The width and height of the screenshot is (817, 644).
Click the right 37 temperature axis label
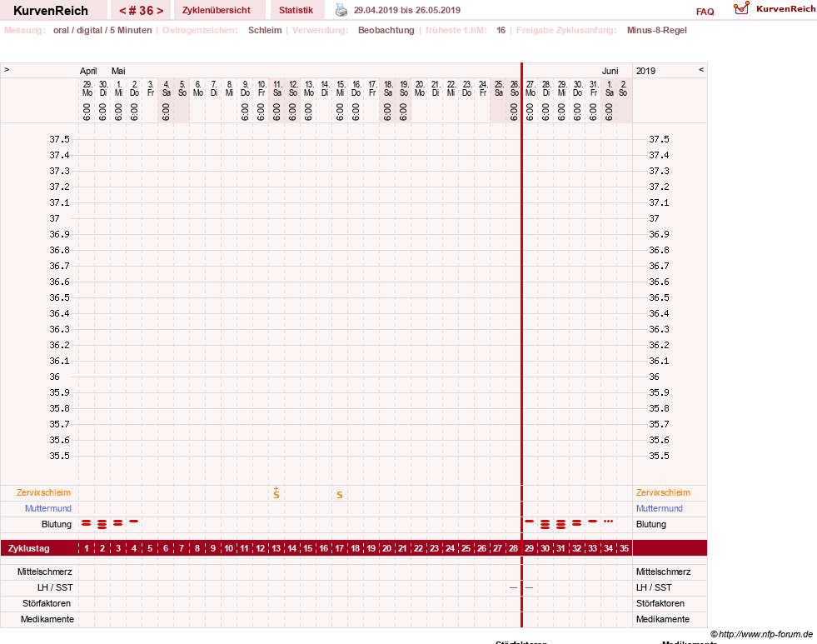click(654, 218)
